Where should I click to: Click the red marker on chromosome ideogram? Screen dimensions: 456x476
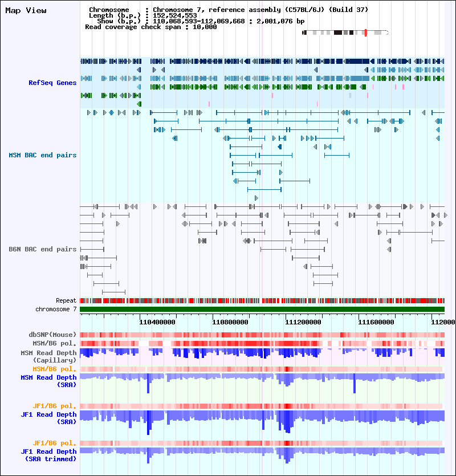(x=365, y=32)
